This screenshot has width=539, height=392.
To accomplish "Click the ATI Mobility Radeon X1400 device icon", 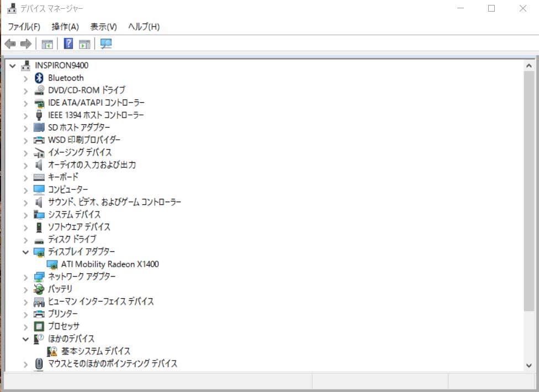I will [x=52, y=264].
